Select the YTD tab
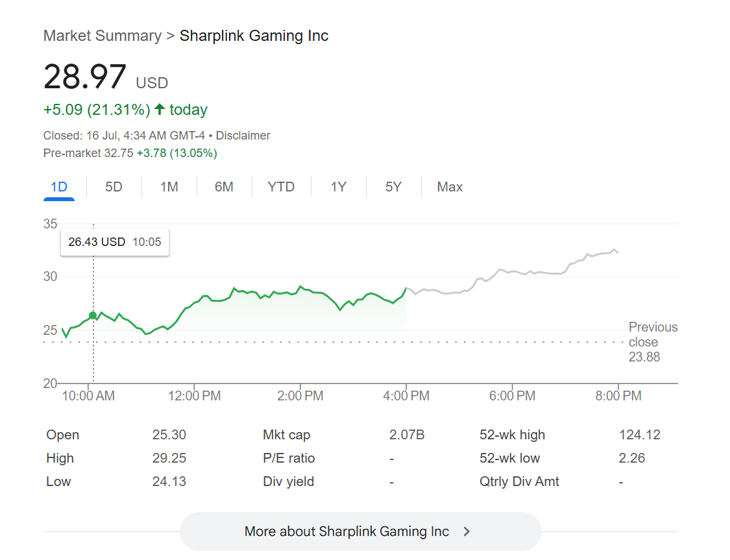This screenshot has width=730, height=560. coord(281,187)
